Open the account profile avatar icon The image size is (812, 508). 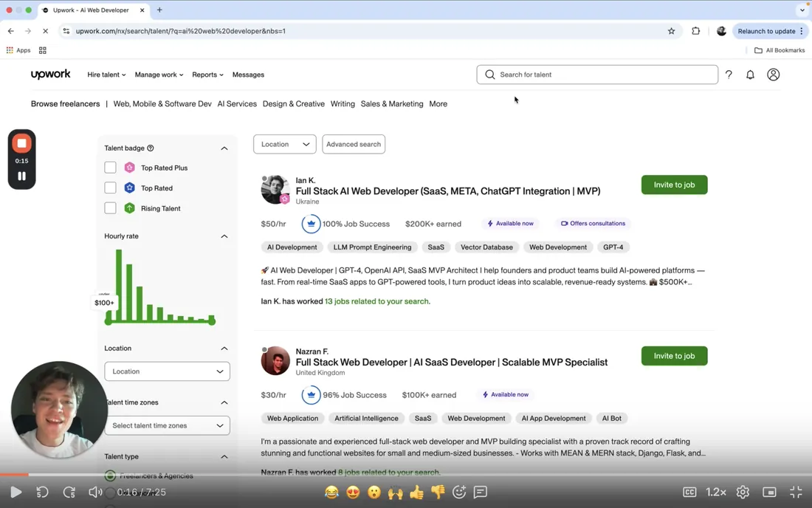click(x=773, y=75)
